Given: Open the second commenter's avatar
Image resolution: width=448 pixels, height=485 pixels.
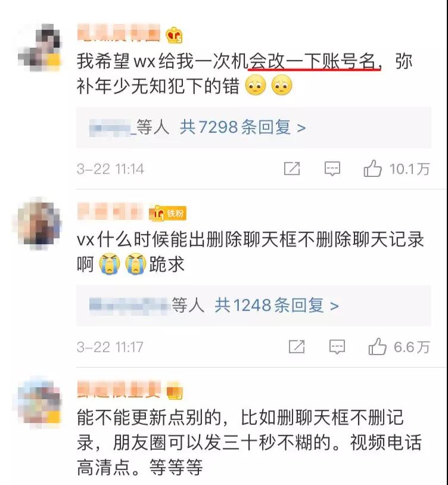Looking at the screenshot, I should point(38,223).
